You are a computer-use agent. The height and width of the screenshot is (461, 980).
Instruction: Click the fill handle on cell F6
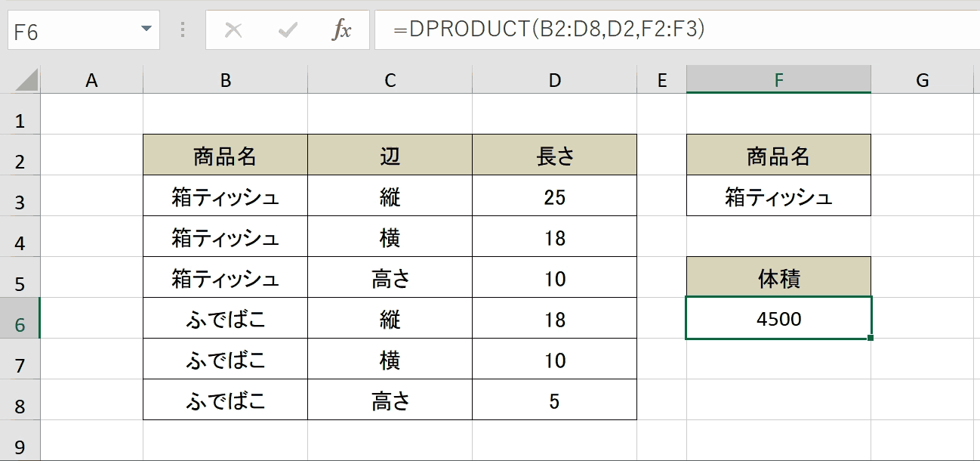tap(871, 338)
